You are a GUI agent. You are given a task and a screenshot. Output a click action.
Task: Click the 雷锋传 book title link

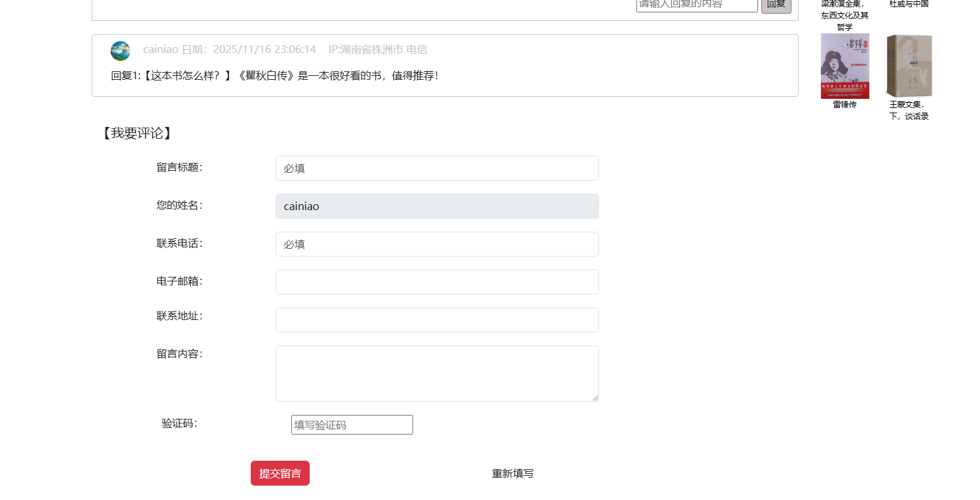click(844, 105)
